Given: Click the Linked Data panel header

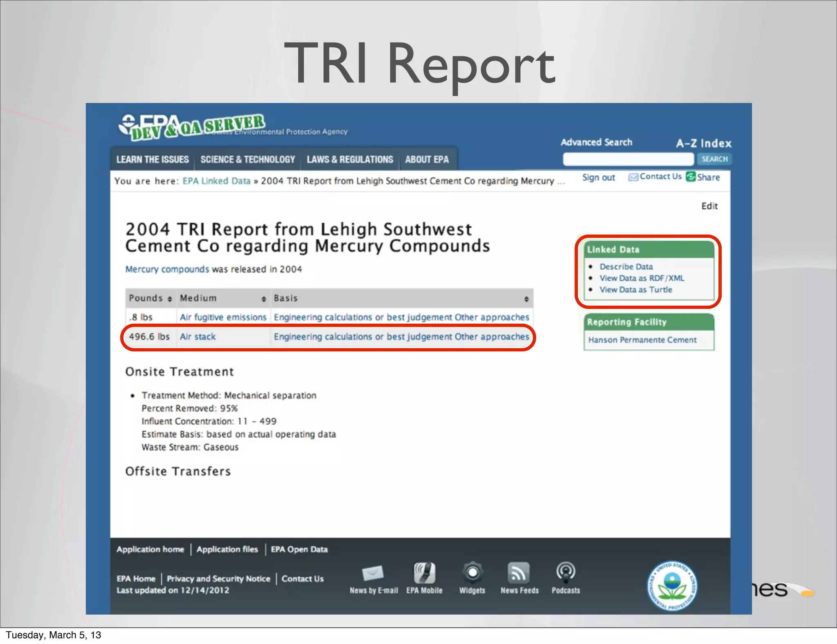Looking at the screenshot, I should pyautogui.click(x=649, y=250).
